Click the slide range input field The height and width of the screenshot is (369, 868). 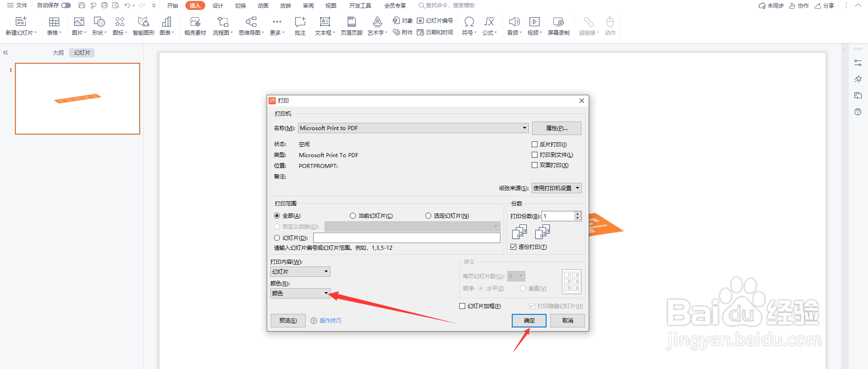click(407, 238)
